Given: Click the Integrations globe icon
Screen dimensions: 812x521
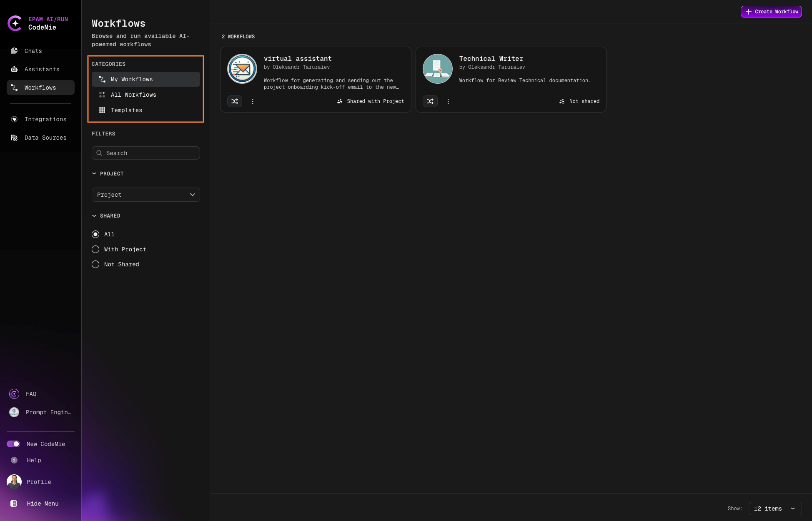Looking at the screenshot, I should coord(14,119).
